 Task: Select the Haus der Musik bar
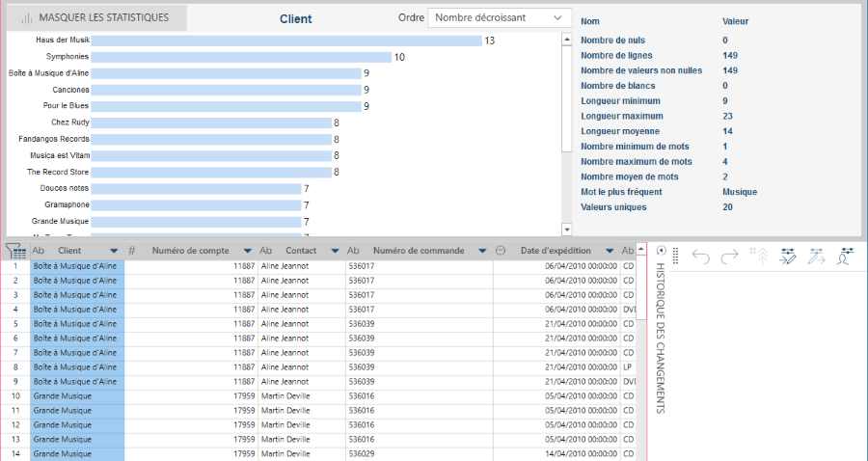pyautogui.click(x=286, y=41)
